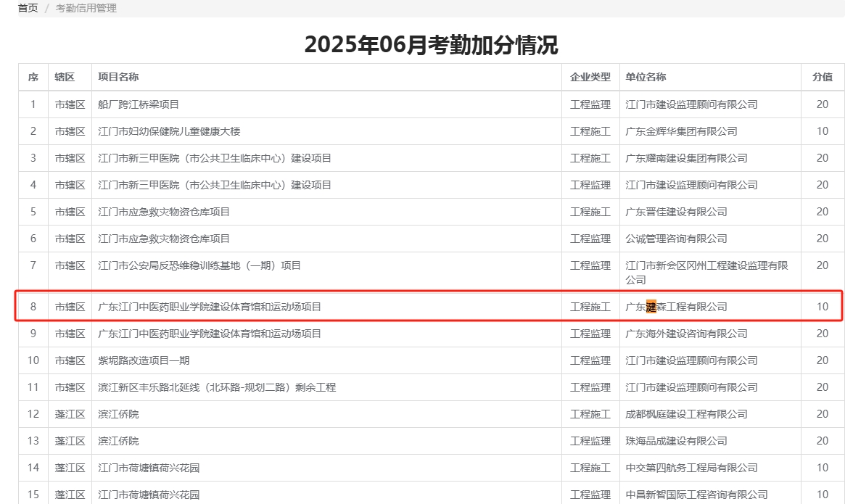Click the score 20 in row 7
The image size is (853, 504).
pyautogui.click(x=823, y=265)
